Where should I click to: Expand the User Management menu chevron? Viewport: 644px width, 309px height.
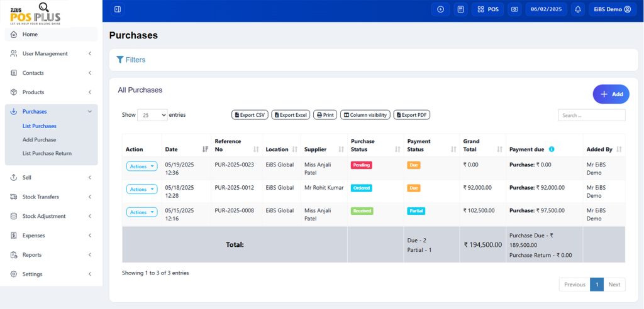pyautogui.click(x=89, y=54)
